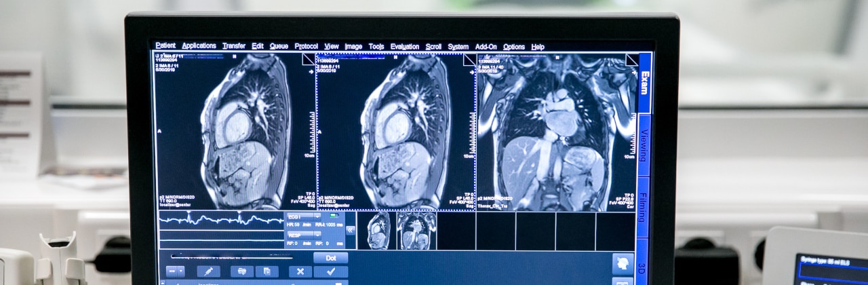Viewport: 868px width, 285px height.
Task: Click the patient head profile icon
Action: [623, 263]
